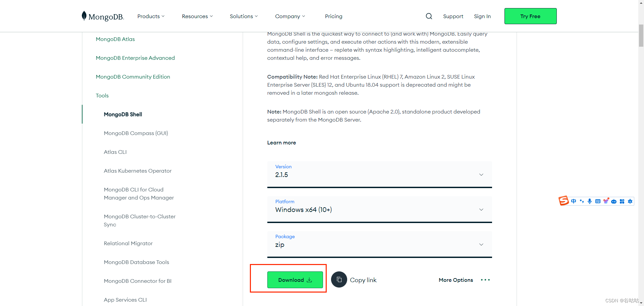
Task: Click the IME microphone voice input icon
Action: [590, 201]
